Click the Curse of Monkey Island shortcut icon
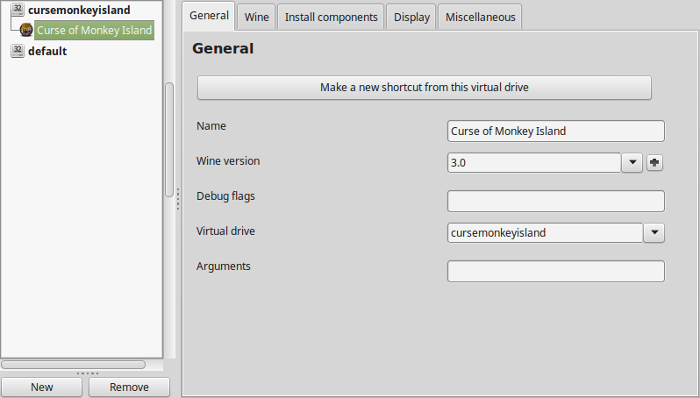 click(x=26, y=30)
